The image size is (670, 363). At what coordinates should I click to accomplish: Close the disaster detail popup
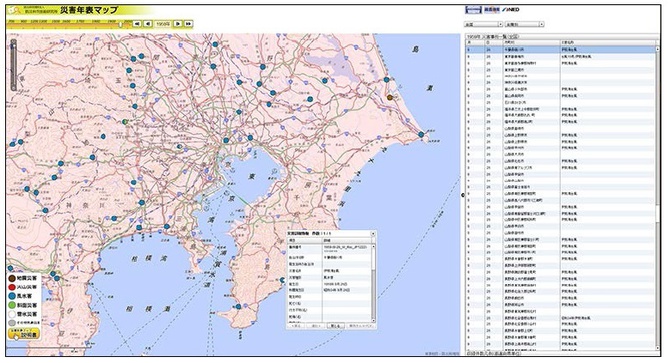pos(373,234)
